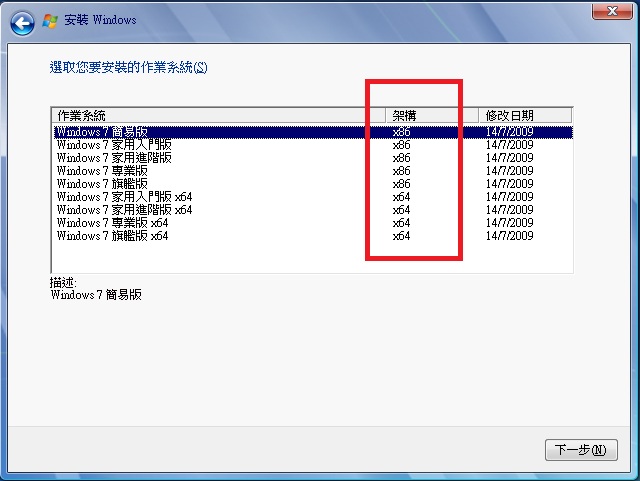Sort by the 架構 column header
Screen dimensions: 640x481
(432, 116)
